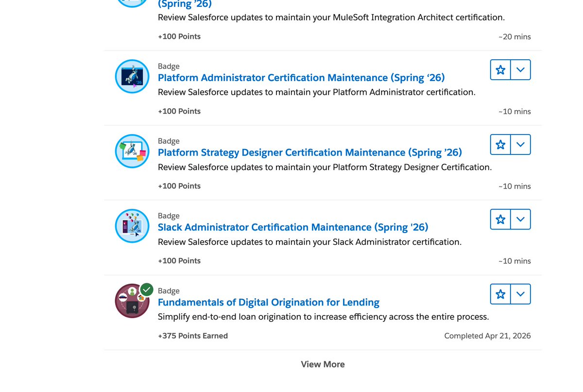The height and width of the screenshot is (392, 583).
Task: Expand options dropdown for Slack Administrator badge
Action: (x=521, y=220)
